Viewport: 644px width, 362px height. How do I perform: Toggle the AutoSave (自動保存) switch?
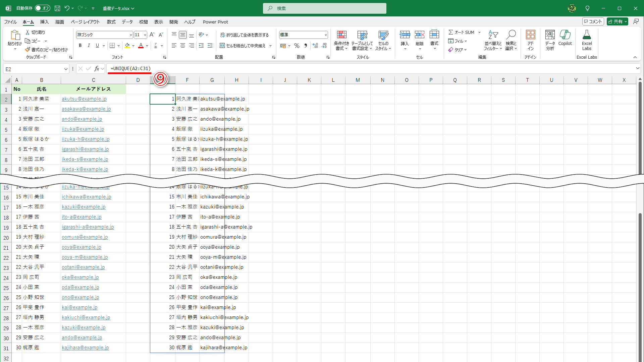(42, 8)
